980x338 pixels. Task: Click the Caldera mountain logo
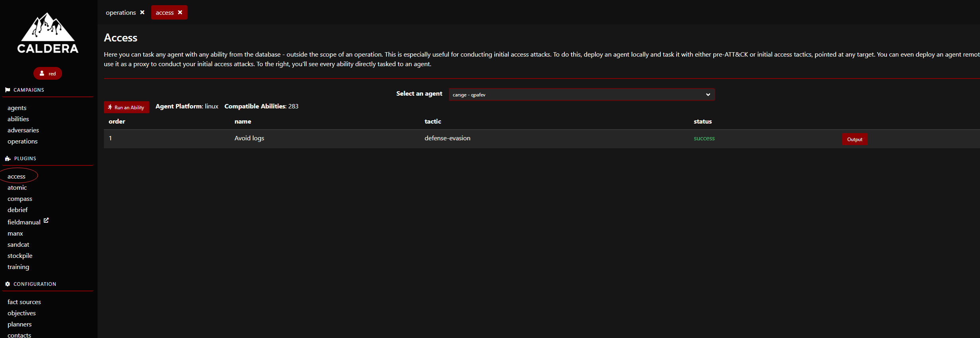[x=48, y=33]
